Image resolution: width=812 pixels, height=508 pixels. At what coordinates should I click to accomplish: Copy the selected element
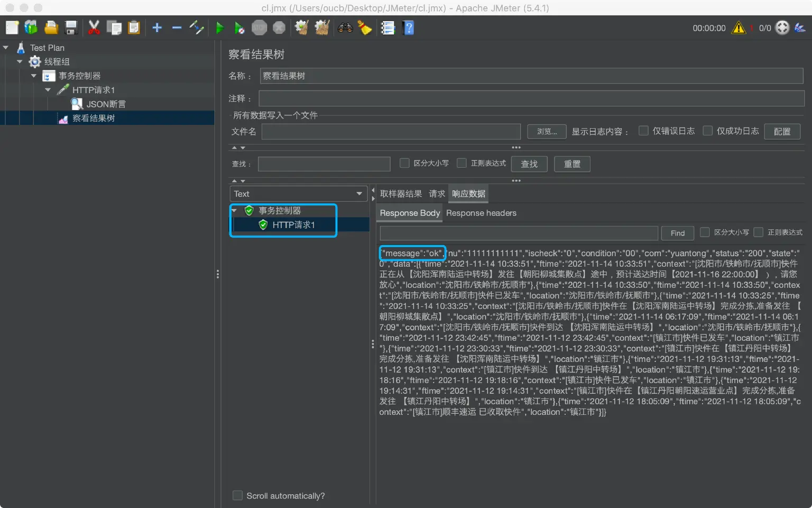pyautogui.click(x=114, y=28)
